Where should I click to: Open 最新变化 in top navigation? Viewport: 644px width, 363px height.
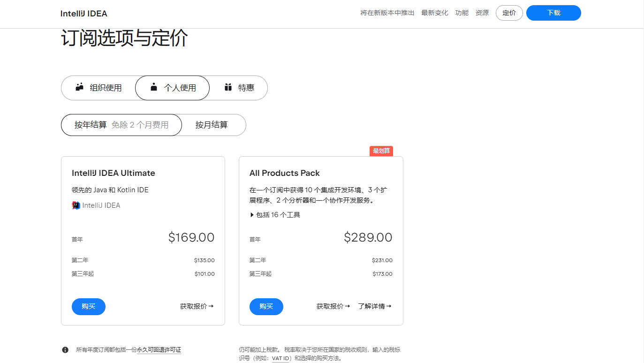pyautogui.click(x=435, y=13)
